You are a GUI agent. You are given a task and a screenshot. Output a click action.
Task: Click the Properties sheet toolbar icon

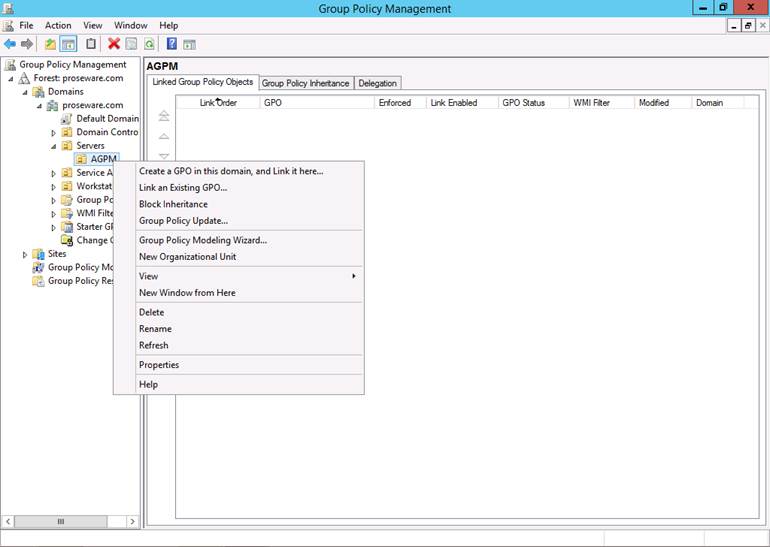click(x=131, y=44)
